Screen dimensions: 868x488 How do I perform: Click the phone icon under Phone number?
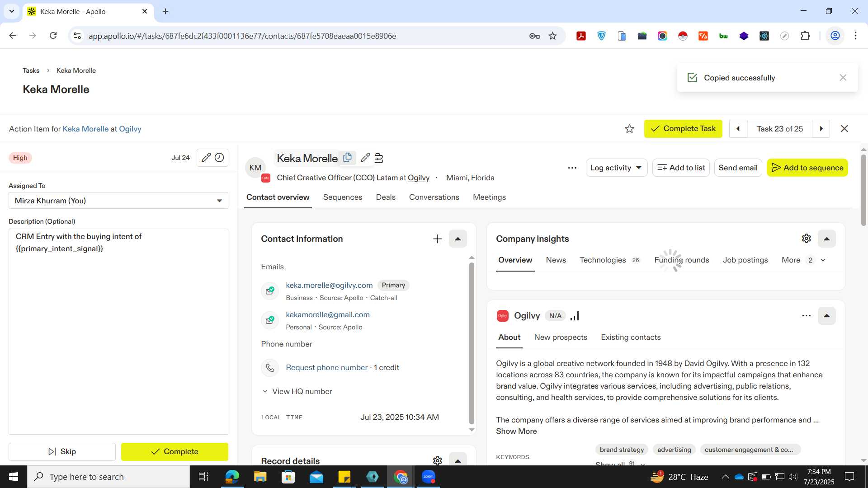(x=270, y=368)
